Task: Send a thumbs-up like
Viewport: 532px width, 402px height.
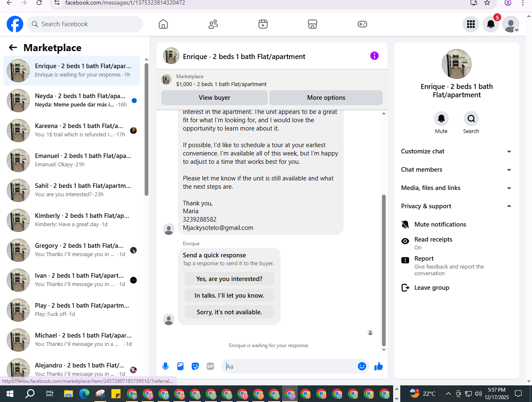Action: coord(379,366)
